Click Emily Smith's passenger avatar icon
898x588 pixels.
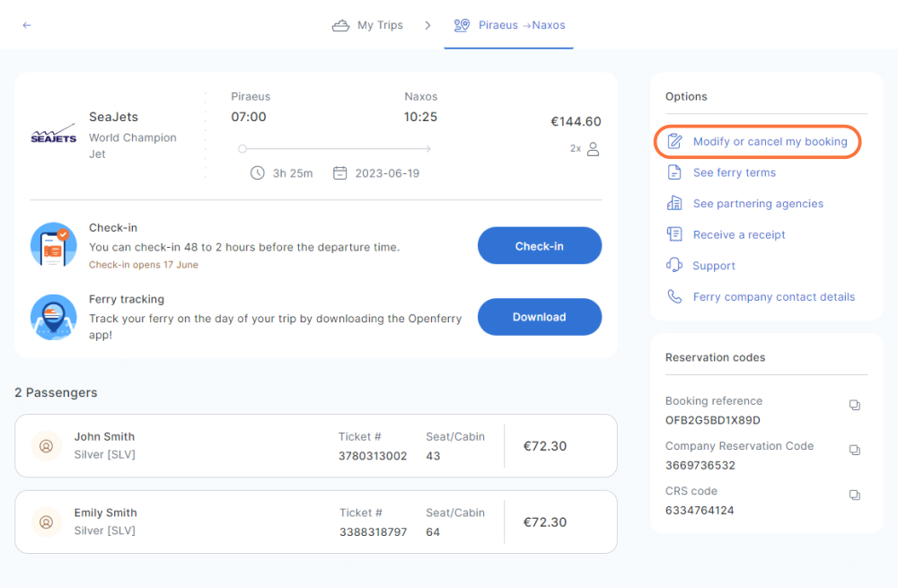tap(47, 522)
